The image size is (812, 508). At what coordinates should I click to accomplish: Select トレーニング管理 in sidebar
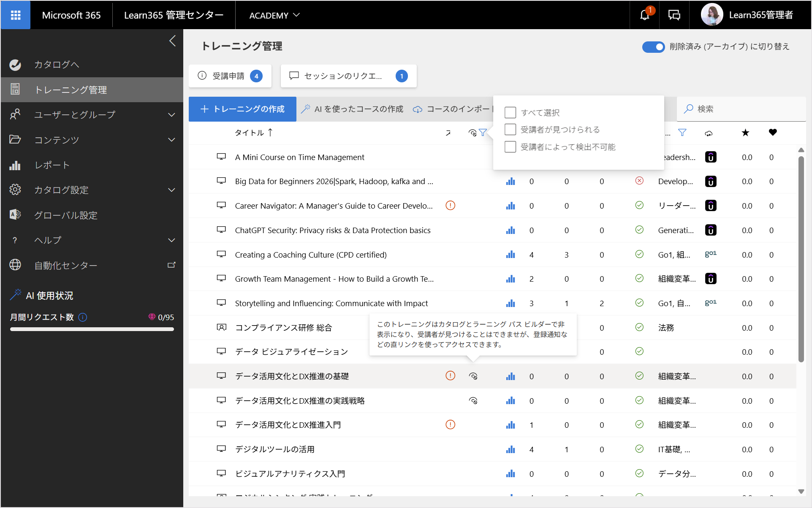[92, 90]
